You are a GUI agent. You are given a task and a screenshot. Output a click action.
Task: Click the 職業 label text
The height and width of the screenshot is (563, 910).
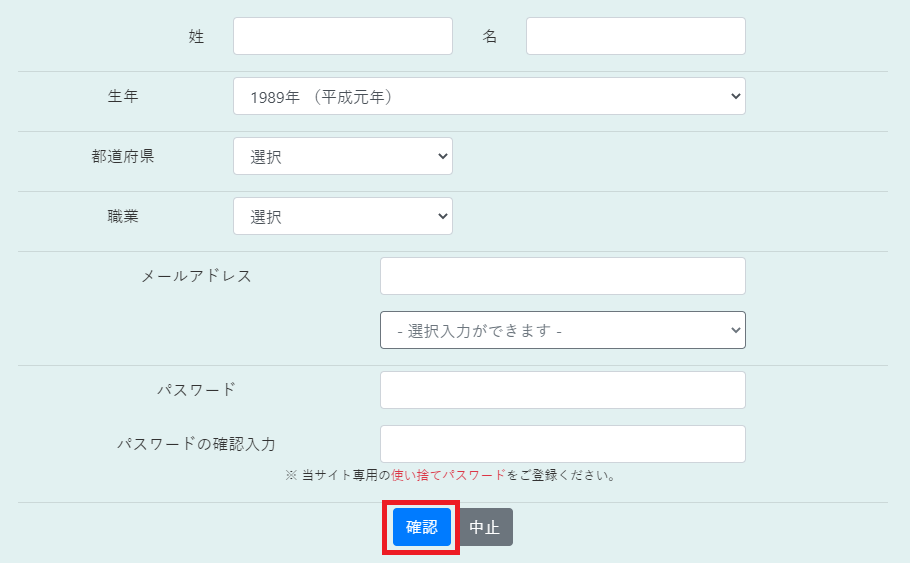coord(123,216)
